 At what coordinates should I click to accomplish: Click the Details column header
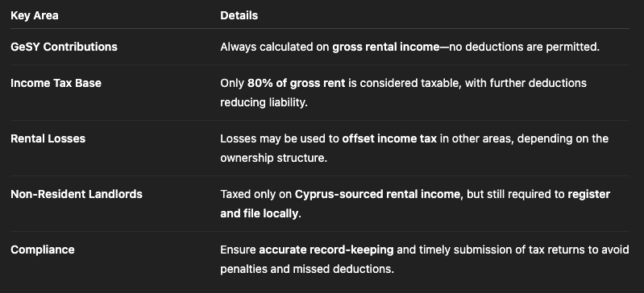coord(239,15)
